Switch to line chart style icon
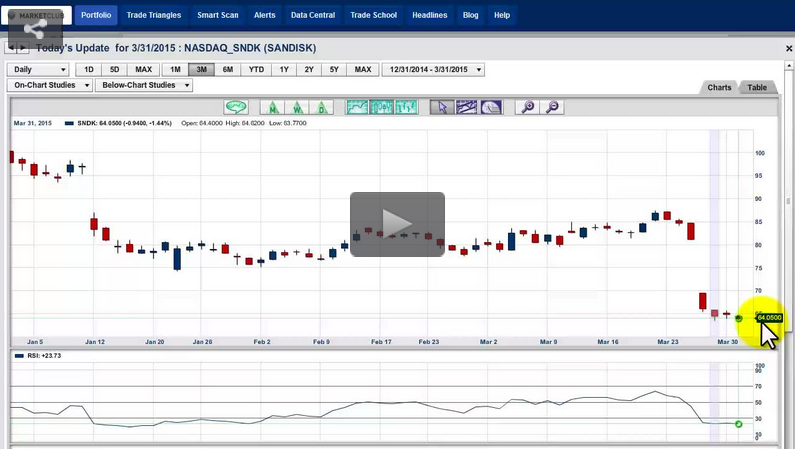The height and width of the screenshot is (449, 795). point(357,107)
